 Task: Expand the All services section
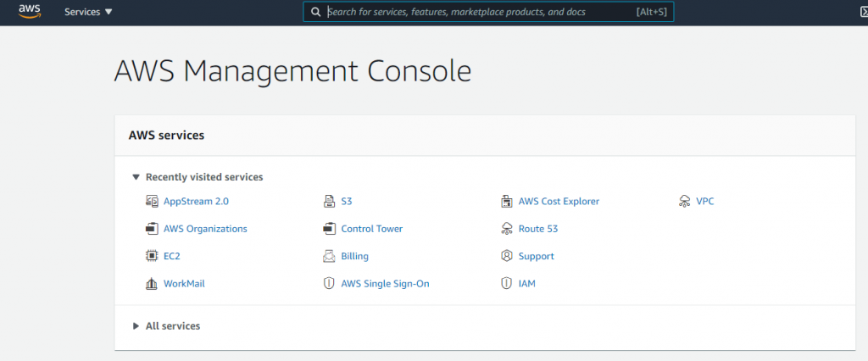[x=166, y=326]
